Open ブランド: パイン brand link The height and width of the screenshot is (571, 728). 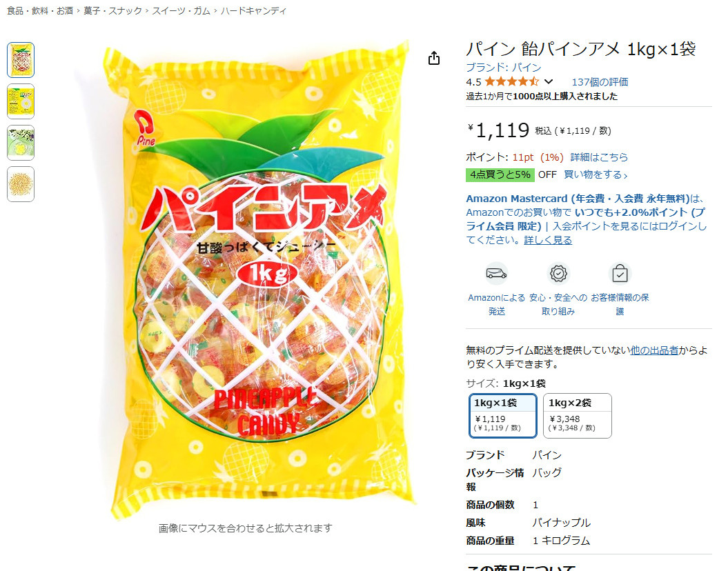point(503,68)
